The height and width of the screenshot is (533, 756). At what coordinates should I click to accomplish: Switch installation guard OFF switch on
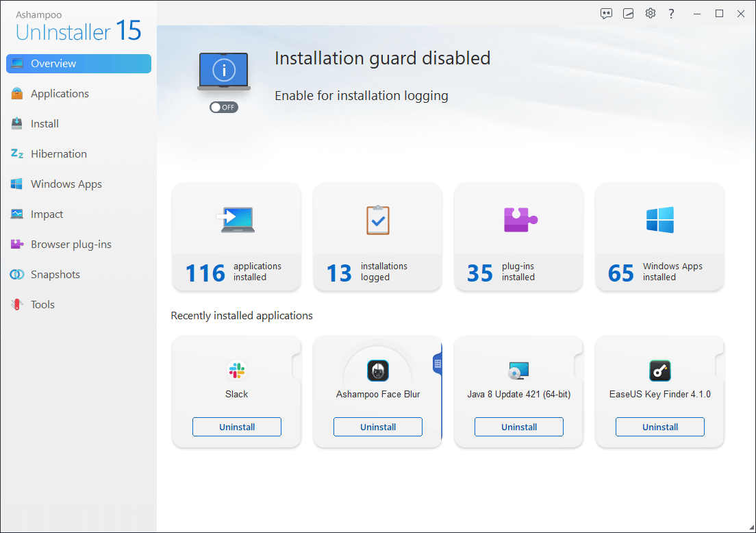(x=223, y=107)
